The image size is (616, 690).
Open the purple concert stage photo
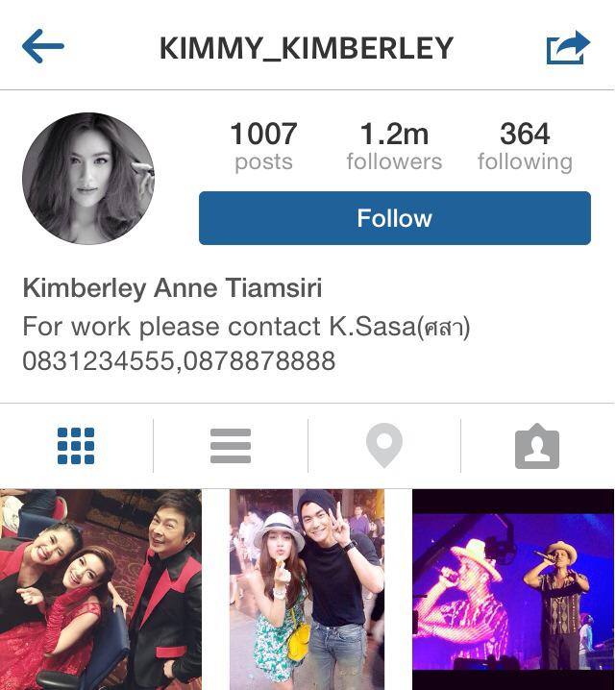[x=513, y=589]
